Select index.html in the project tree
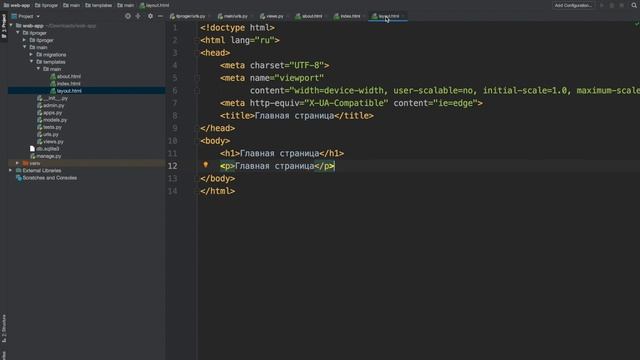 65,84
